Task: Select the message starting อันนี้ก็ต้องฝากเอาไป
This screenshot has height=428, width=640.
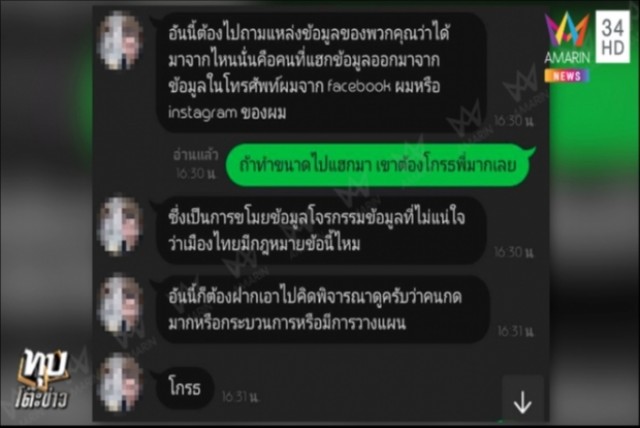Action: (322, 309)
